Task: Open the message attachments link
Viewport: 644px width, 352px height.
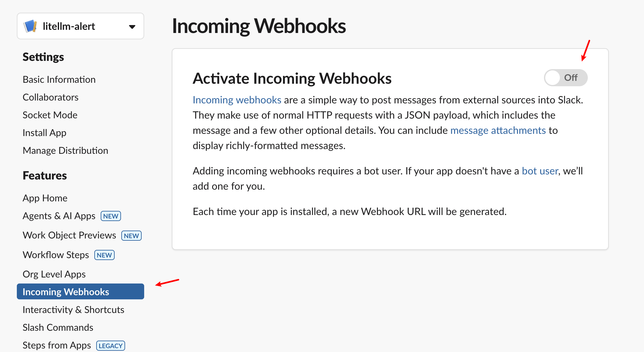Action: tap(498, 130)
